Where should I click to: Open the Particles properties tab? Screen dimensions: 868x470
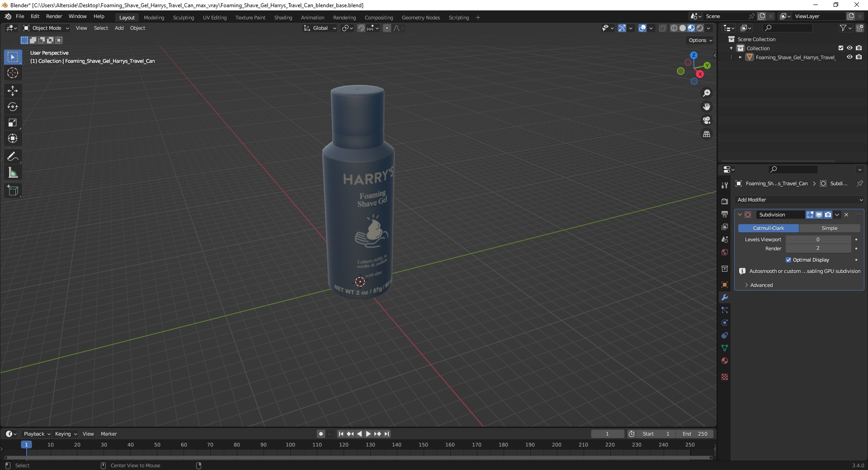tap(725, 310)
